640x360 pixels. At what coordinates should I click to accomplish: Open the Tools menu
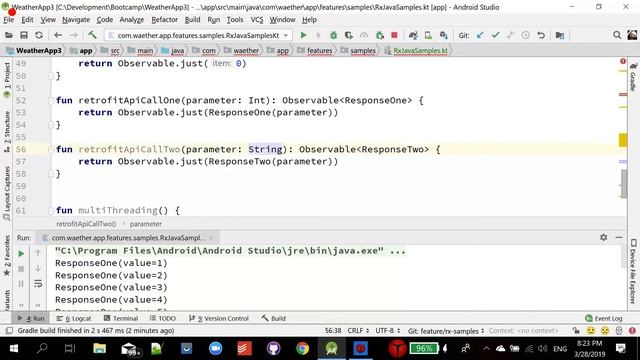(235, 20)
